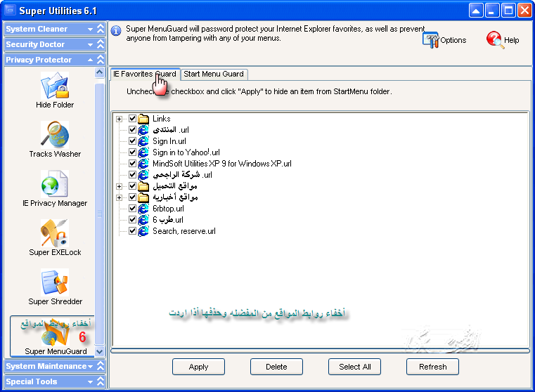Uncheck the MindSoft Utilities XP 9 checkbox
Image resolution: width=535 pixels, height=392 pixels.
[x=133, y=164]
